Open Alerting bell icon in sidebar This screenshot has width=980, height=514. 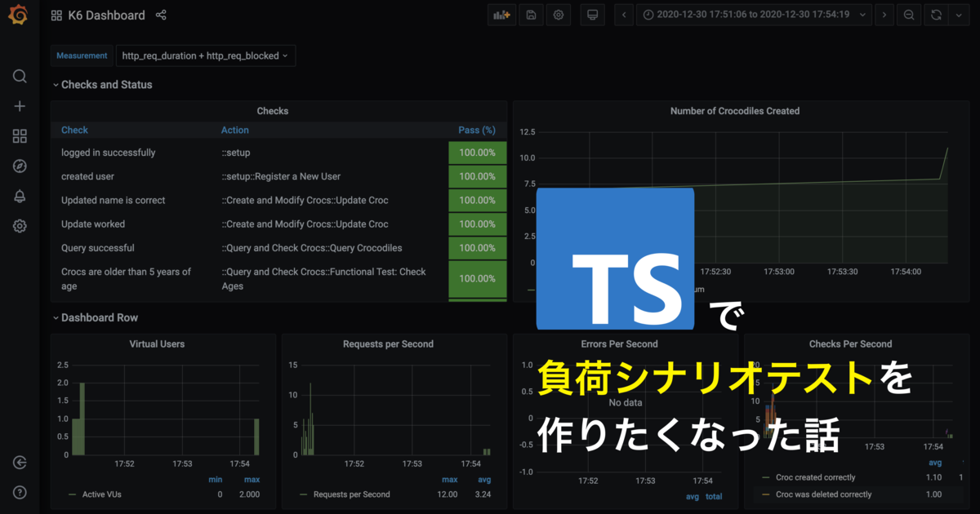20,196
